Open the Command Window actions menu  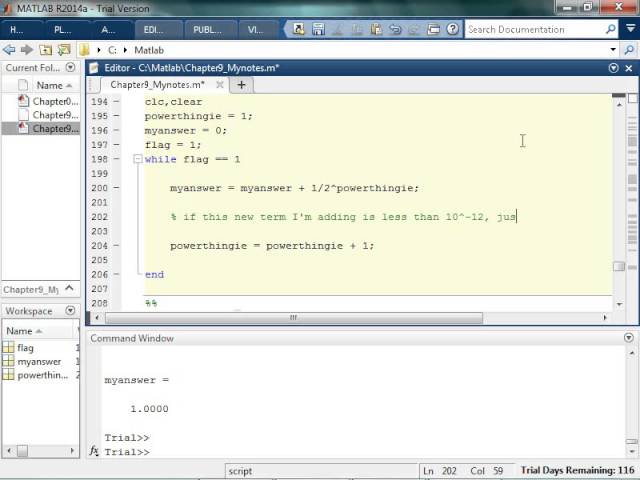click(629, 338)
